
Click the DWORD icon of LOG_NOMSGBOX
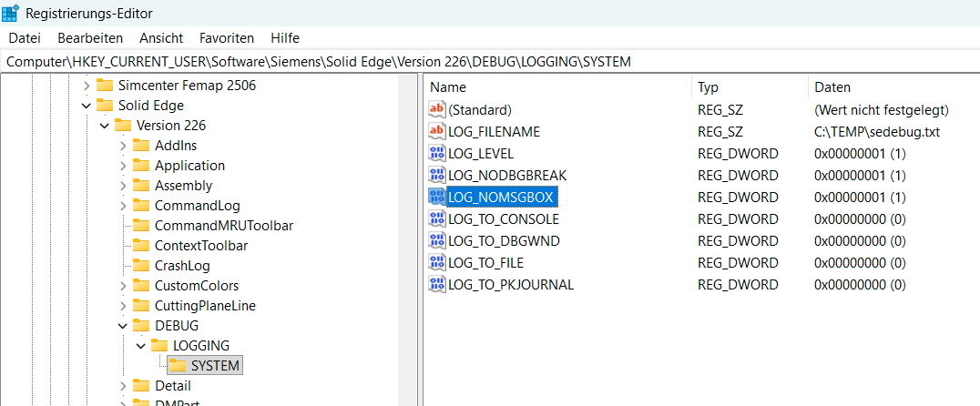436,197
